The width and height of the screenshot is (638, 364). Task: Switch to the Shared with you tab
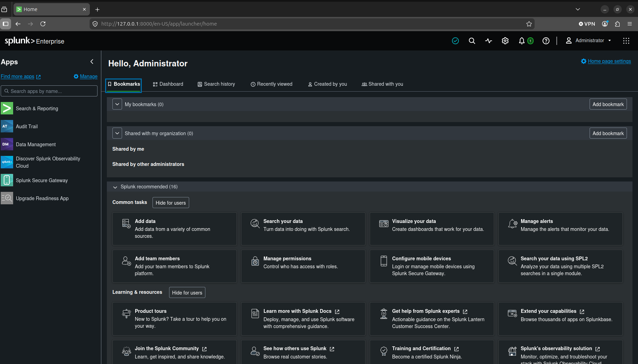point(382,84)
